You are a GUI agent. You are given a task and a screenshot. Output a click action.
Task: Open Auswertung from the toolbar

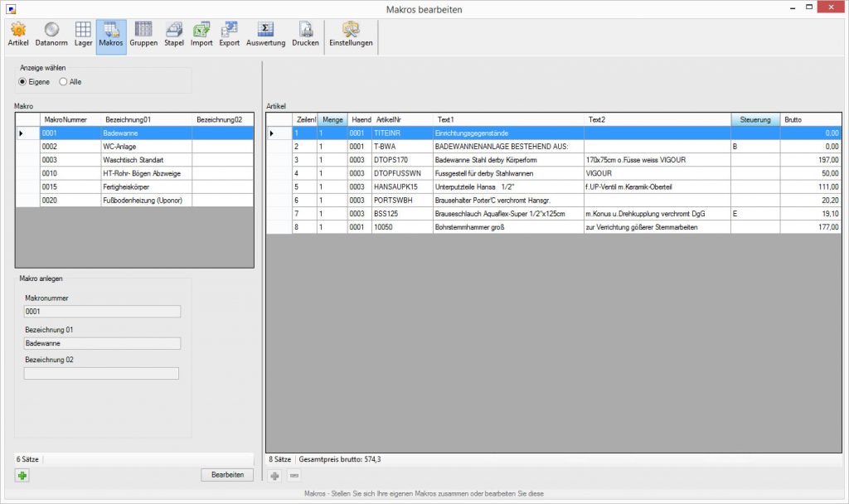point(265,35)
